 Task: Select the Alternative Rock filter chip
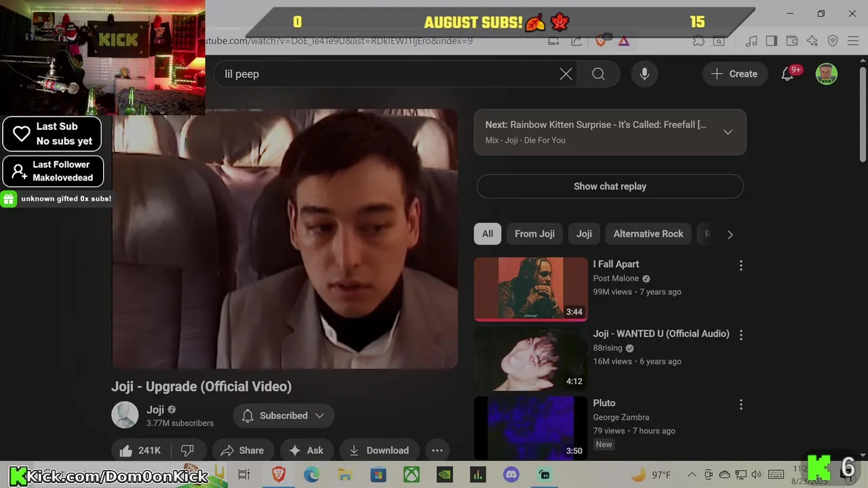(x=648, y=234)
